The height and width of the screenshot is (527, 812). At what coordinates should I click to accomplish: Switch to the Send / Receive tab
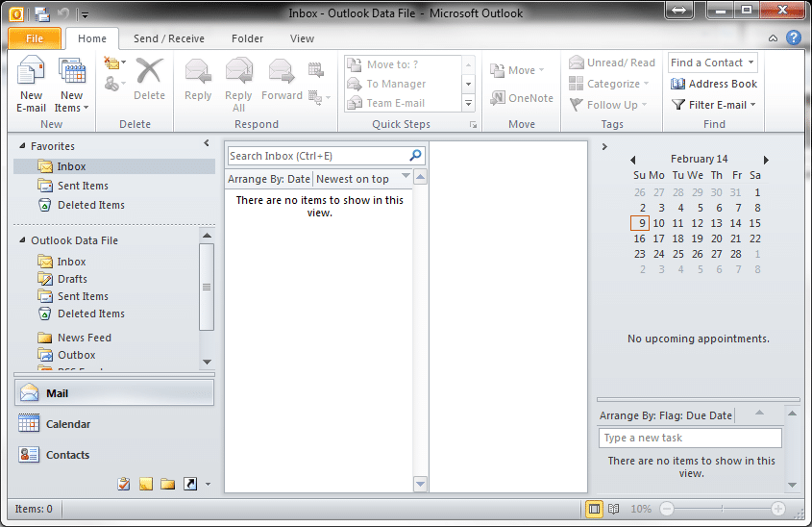coord(169,38)
